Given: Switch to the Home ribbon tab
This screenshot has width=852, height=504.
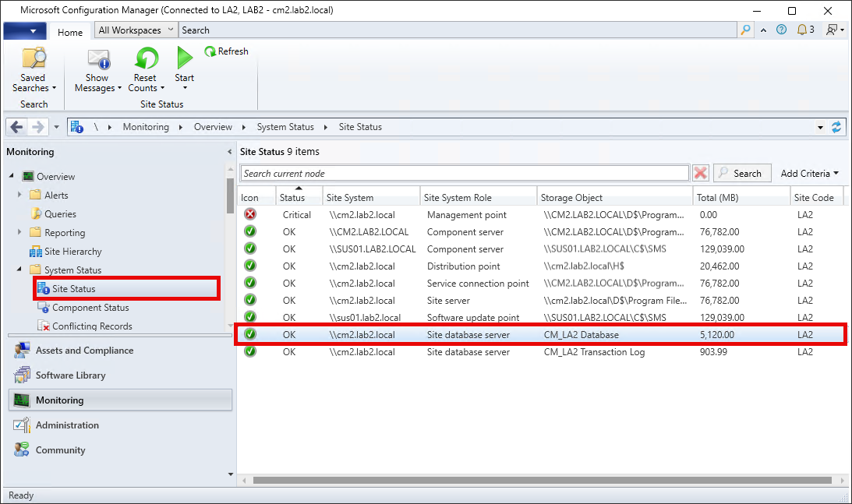Looking at the screenshot, I should tap(70, 32).
